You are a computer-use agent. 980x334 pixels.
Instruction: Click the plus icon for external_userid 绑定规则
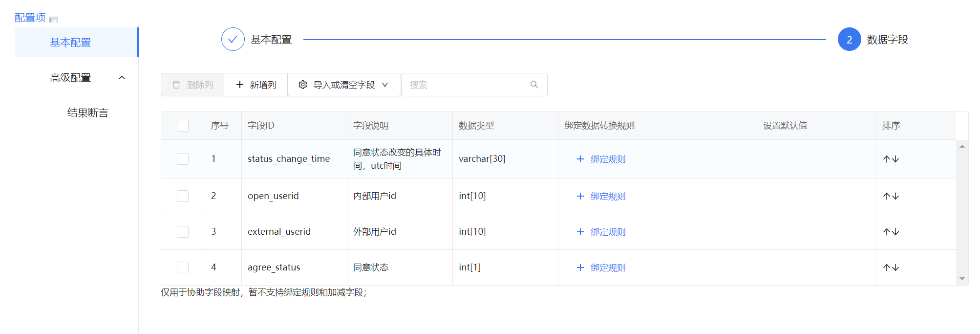[580, 232]
